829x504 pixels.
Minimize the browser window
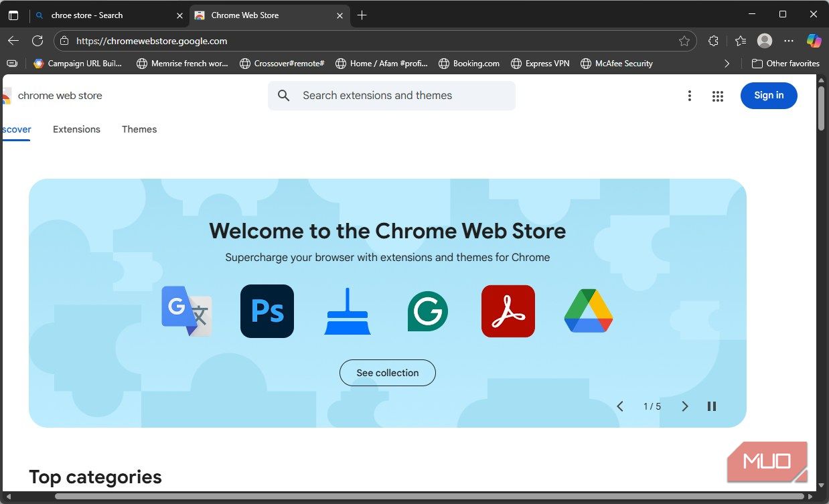tap(752, 15)
